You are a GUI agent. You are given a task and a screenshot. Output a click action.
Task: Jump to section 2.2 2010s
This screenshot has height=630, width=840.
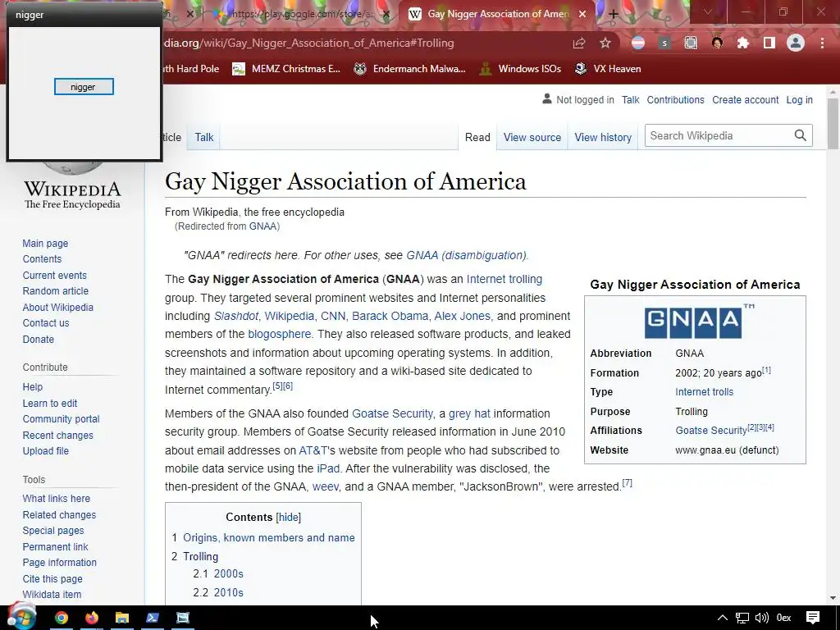(x=228, y=592)
